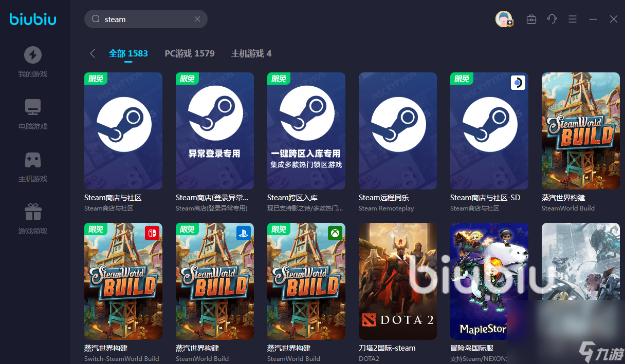Click the Steam Deck badge on Steam商店与社区-SD card

tap(518, 83)
